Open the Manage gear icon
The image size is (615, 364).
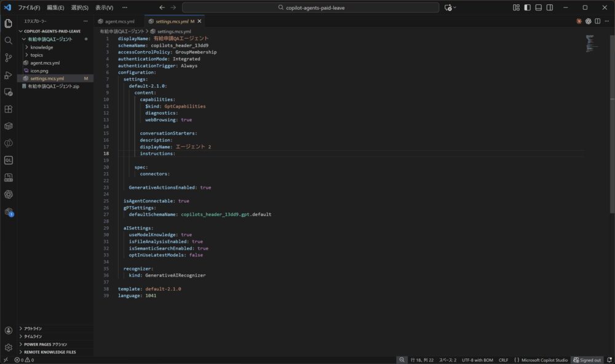point(8,347)
